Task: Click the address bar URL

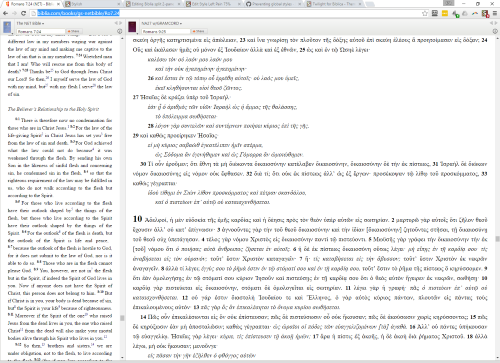Action: tap(78, 13)
